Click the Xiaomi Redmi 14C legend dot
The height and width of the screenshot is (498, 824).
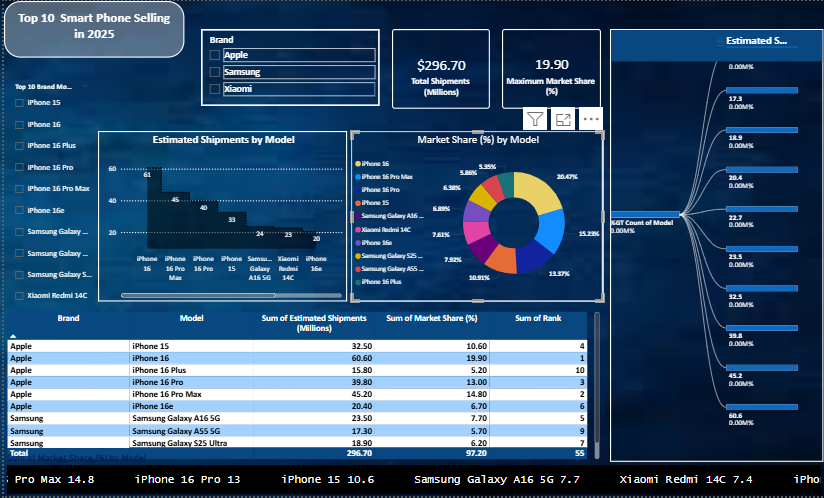coord(356,229)
